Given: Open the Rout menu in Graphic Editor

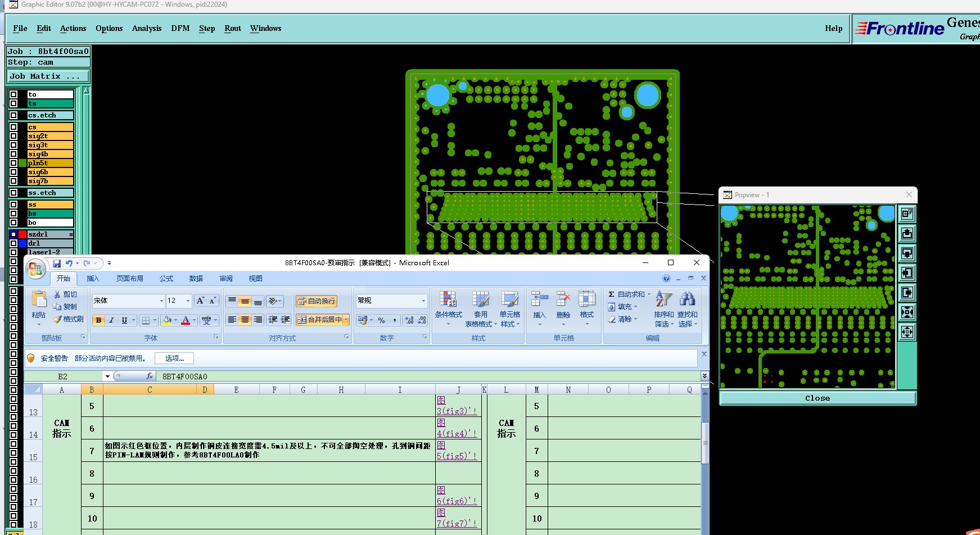Looking at the screenshot, I should click(233, 28).
